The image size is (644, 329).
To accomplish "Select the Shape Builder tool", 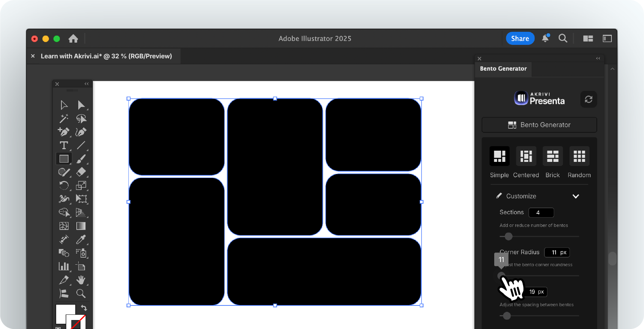I will [x=64, y=212].
